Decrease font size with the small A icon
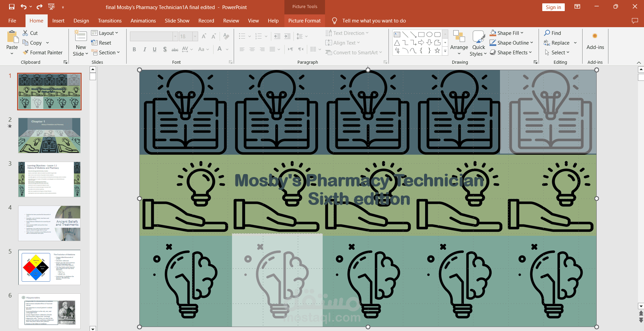The width and height of the screenshot is (644, 331). pyautogui.click(x=214, y=36)
